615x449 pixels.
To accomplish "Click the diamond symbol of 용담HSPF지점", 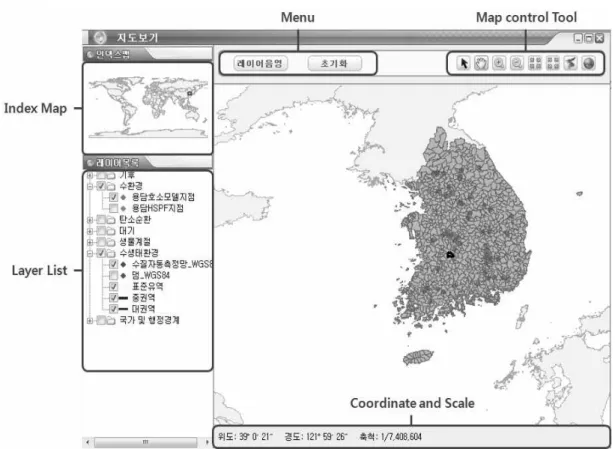I will click(x=123, y=208).
